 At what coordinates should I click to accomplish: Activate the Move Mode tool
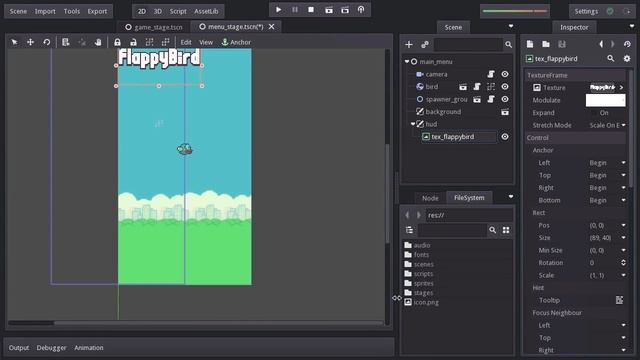point(30,42)
